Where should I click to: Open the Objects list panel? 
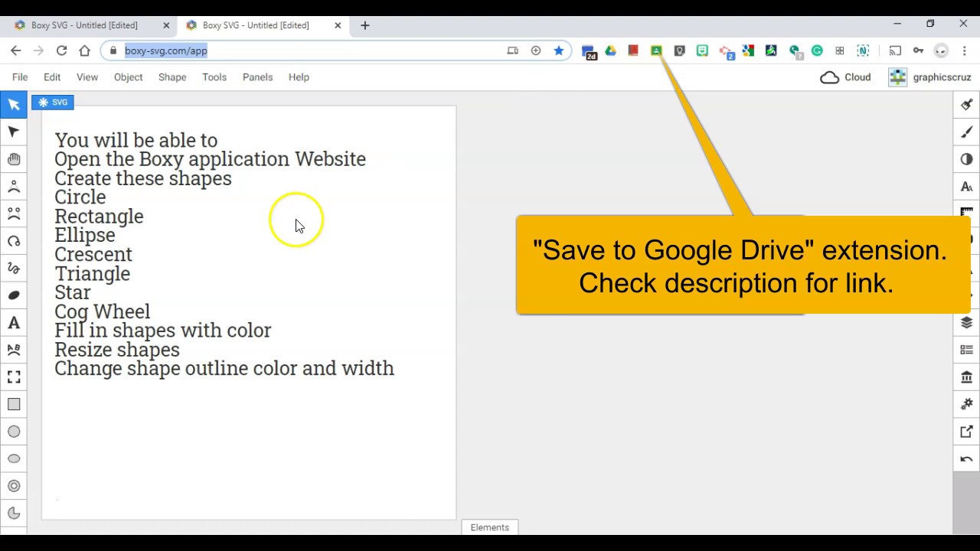point(966,350)
